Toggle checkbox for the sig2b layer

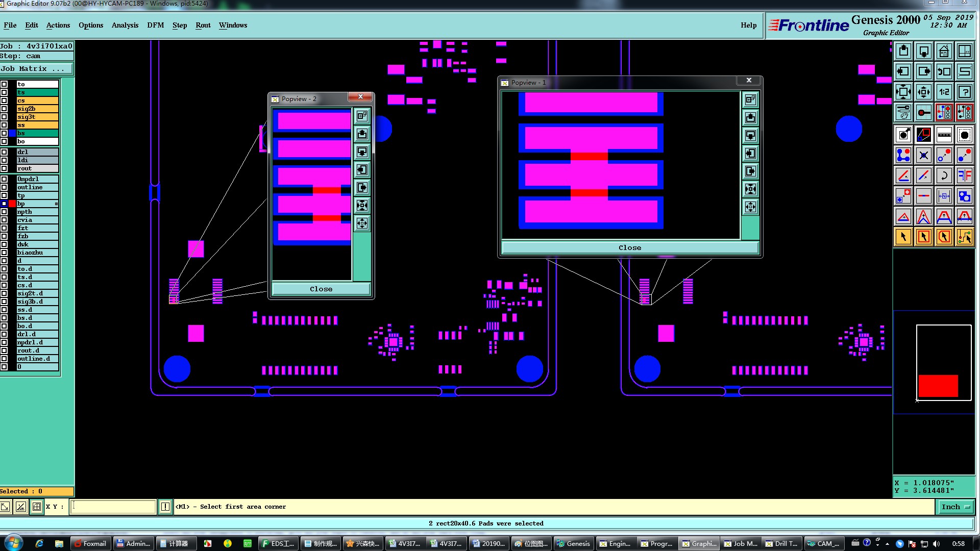tap(4, 109)
